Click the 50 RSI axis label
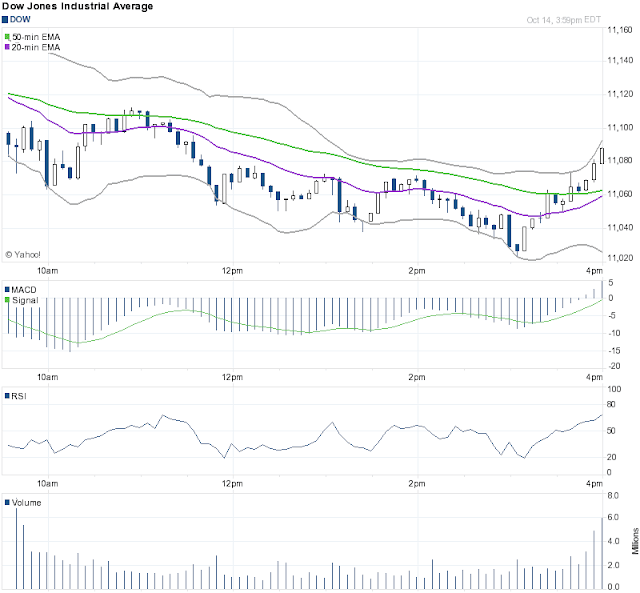Viewport: 640px width, 593px height. pos(611,431)
